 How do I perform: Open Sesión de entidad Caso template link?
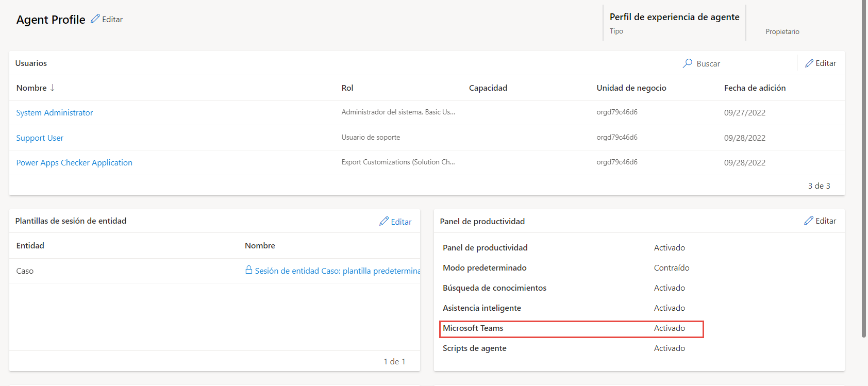pyautogui.click(x=338, y=271)
